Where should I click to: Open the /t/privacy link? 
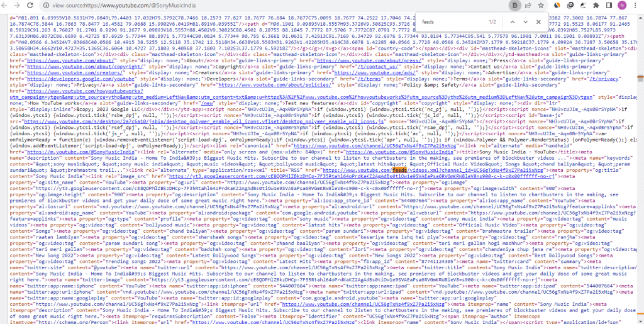pyautogui.click(x=604, y=79)
